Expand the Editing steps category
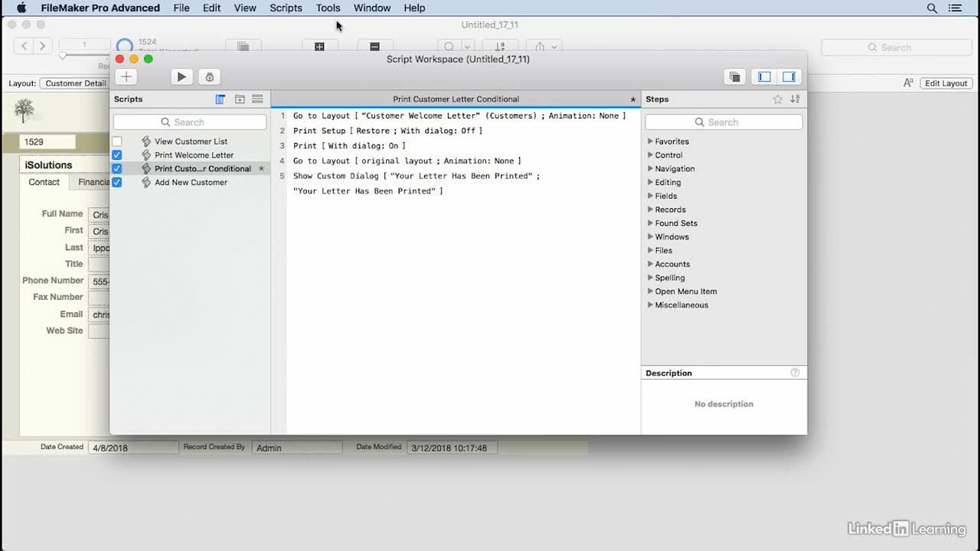 [650, 182]
